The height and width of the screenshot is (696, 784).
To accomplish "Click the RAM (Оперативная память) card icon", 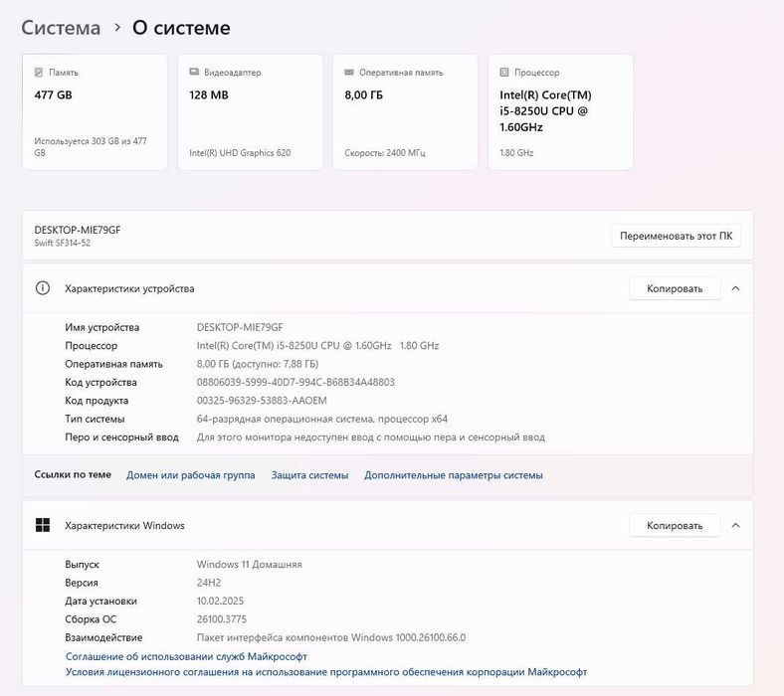I will tap(349, 73).
